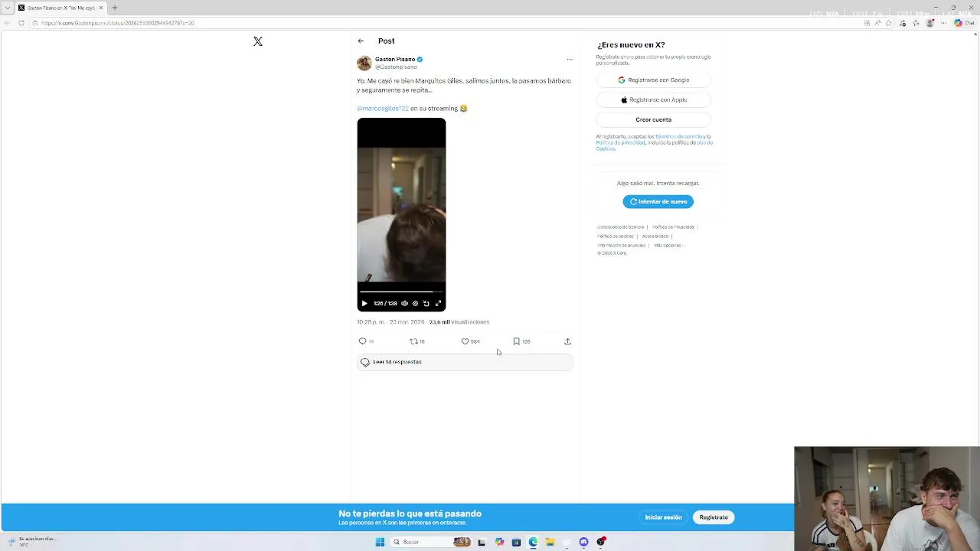Open the weather widget in taskbar corner
This screenshot has width=980, height=551.
click(32, 541)
